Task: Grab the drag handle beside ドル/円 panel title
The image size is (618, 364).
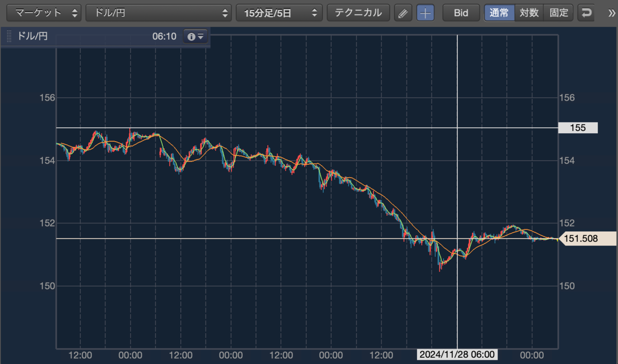Action: 9,37
